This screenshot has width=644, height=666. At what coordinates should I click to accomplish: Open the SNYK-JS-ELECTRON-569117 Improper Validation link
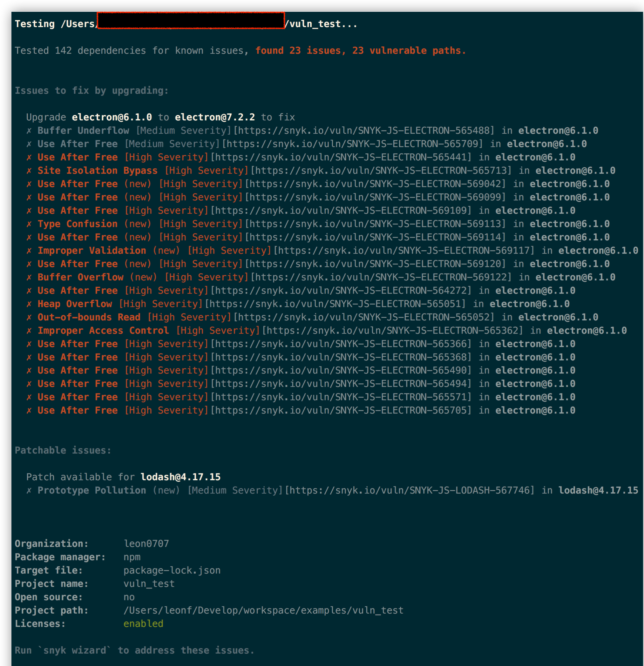coord(404,251)
